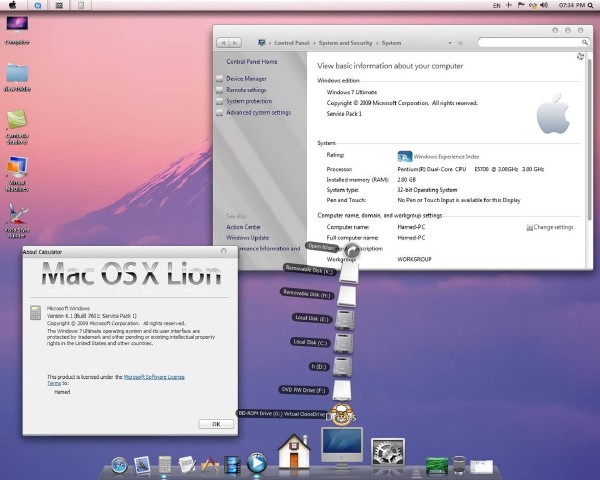Screen dimensions: 600x480
Task: Open Local Disk (E:) drive icon
Action: [344, 320]
